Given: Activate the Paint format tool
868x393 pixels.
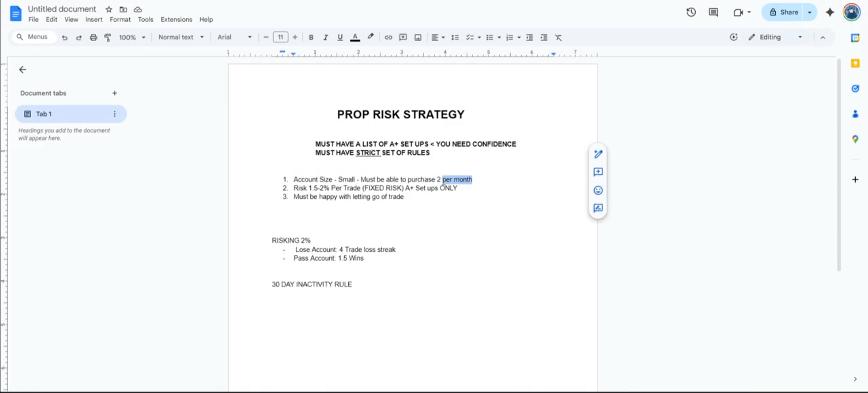Looking at the screenshot, I should pyautogui.click(x=108, y=38).
